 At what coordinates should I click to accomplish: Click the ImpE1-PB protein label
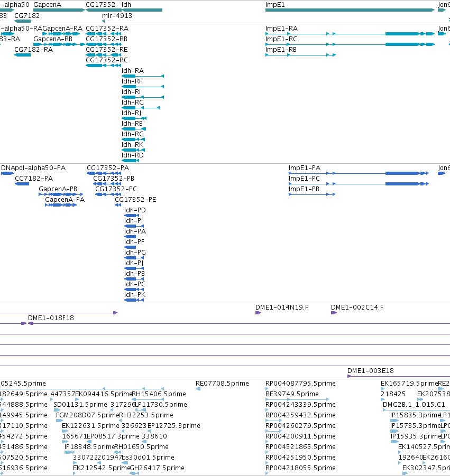[x=304, y=190]
